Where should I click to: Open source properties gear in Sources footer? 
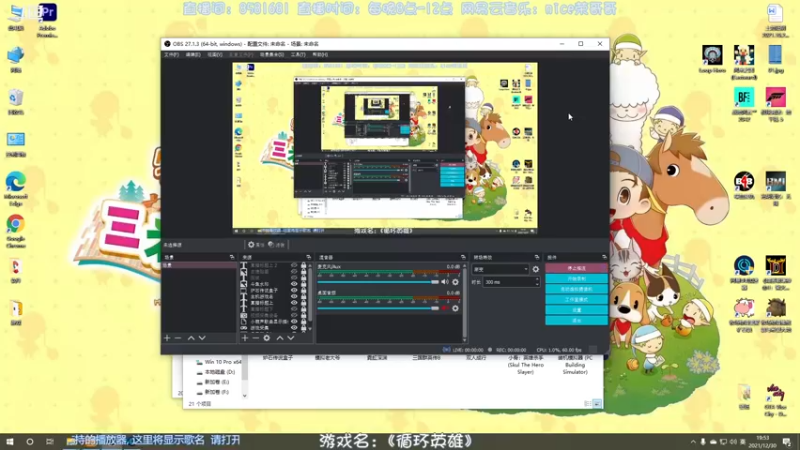(266, 338)
